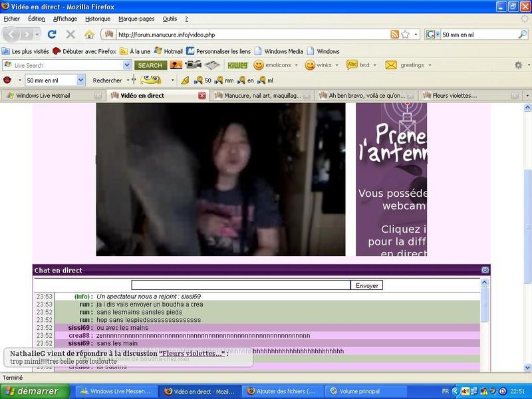Viewport: 532px width, 399px height.
Task: Close the Vidéo en direct tab
Action: [202, 96]
